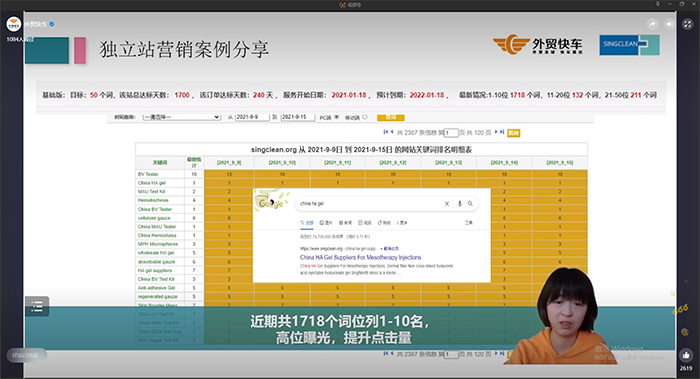Click the search magnifier in the Google box
This screenshot has width=700, height=379.
point(470,204)
